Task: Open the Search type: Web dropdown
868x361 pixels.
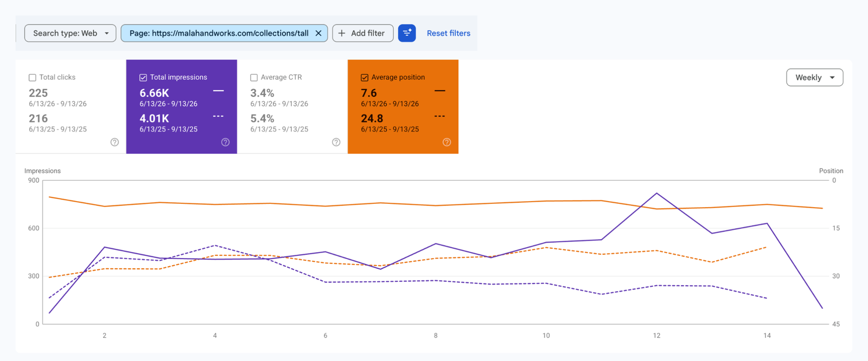Action: point(70,33)
